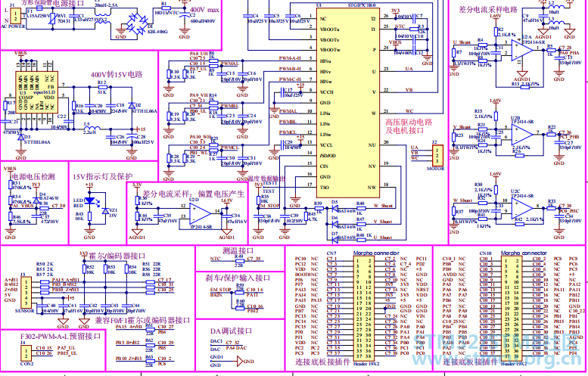Select the 'PC0_PHC' output net label

click(x=569, y=211)
